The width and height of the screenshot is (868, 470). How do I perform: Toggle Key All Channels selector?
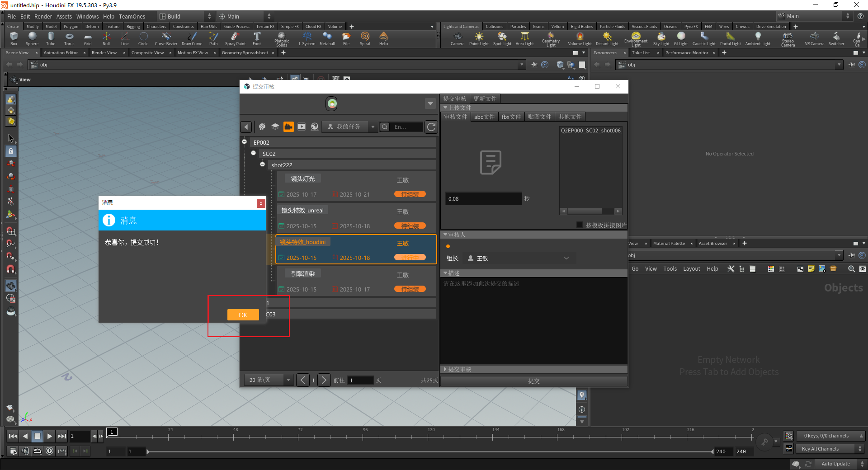click(831, 449)
